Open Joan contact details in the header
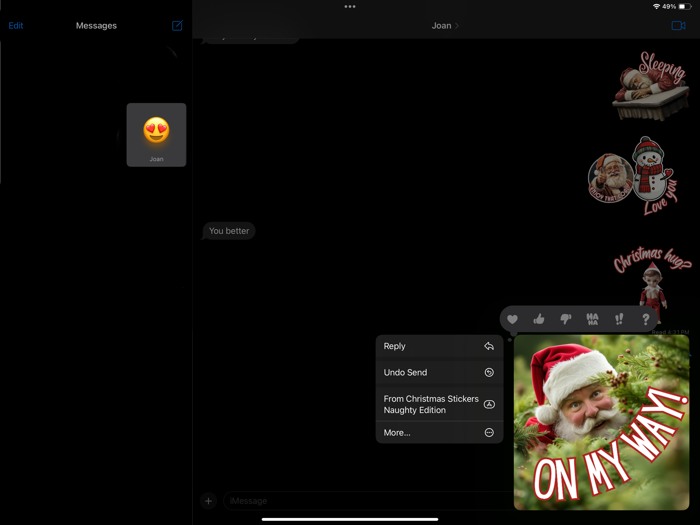 click(x=445, y=25)
